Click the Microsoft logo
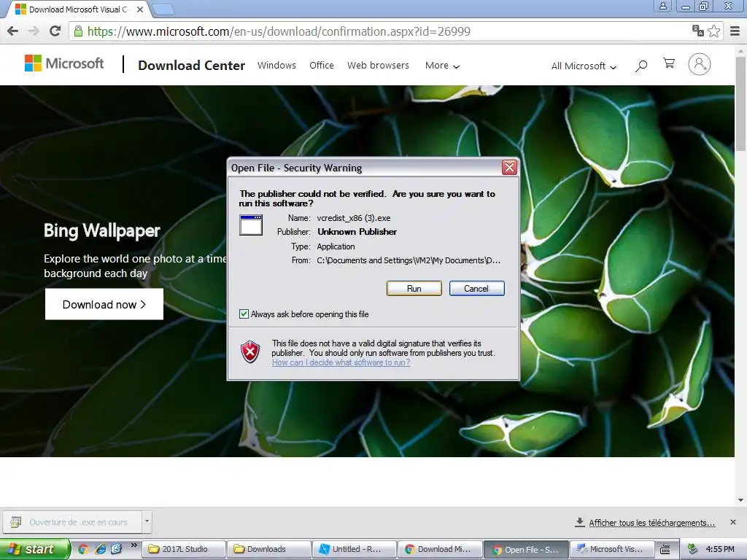Screen dimensions: 747x560 64,63
